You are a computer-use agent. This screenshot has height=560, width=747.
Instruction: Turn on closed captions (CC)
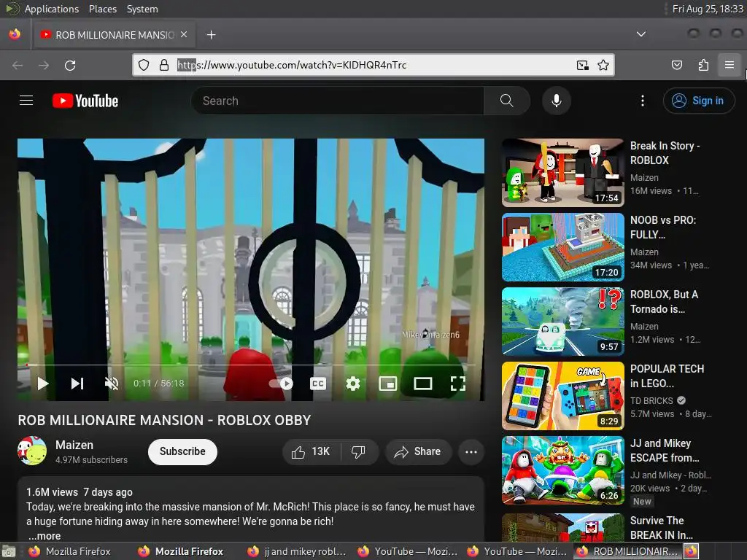click(318, 384)
